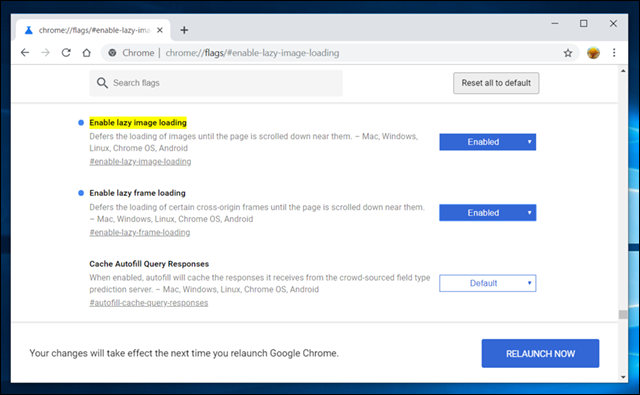This screenshot has height=395, width=640.
Task: Click the Chrome site info icon in address bar
Action: (112, 53)
